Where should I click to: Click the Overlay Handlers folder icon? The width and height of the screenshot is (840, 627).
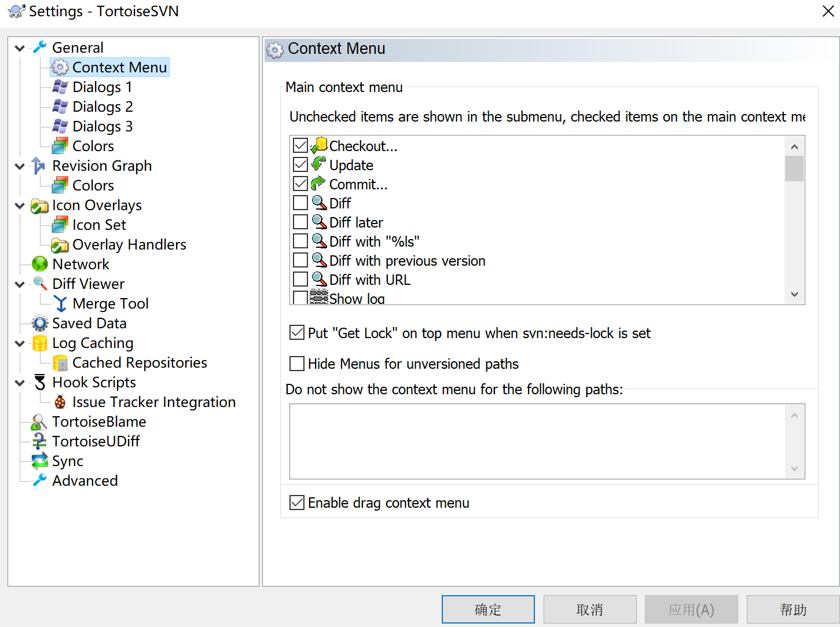[x=60, y=245]
